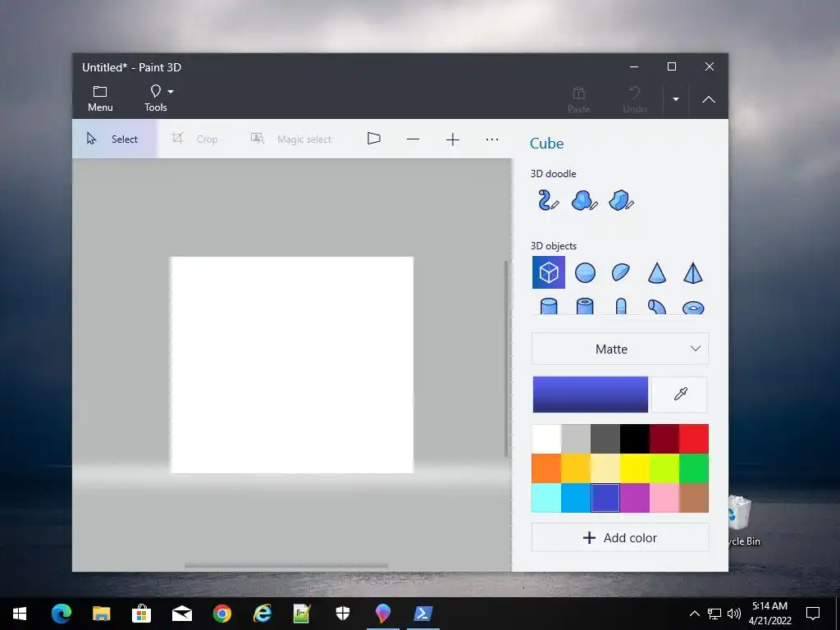Select the Cube 3D object
Screen dimensions: 840x630
coord(549,272)
